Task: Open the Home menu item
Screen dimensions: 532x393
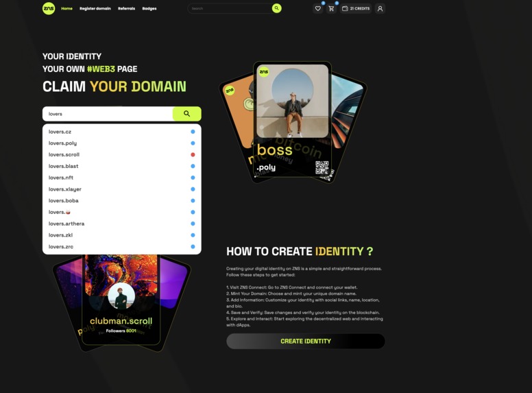Action: [x=66, y=8]
